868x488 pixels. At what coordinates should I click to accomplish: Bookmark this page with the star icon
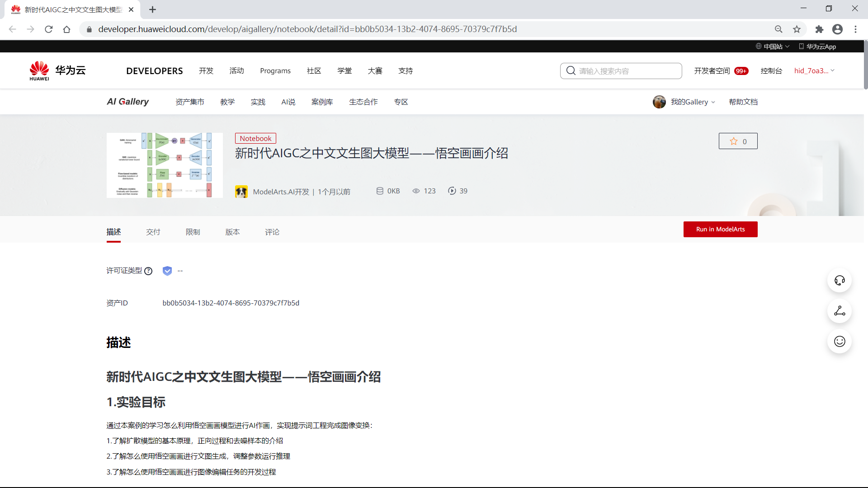[x=797, y=29]
